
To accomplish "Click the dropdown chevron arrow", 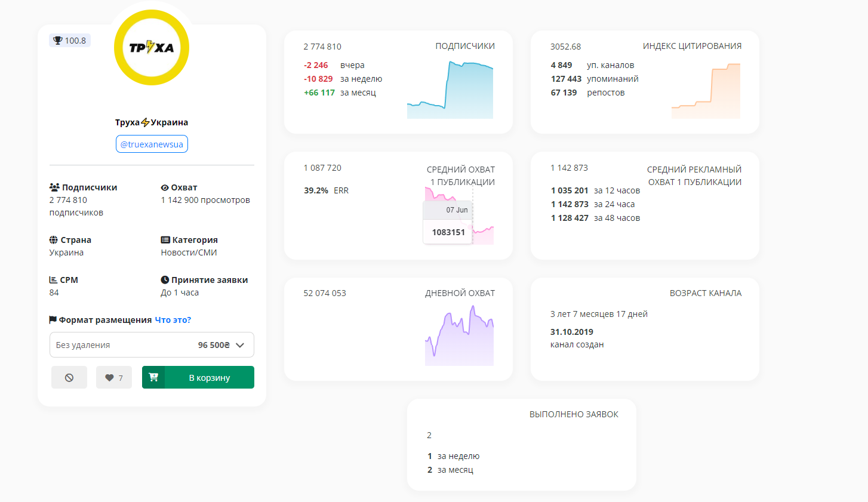I will (240, 345).
